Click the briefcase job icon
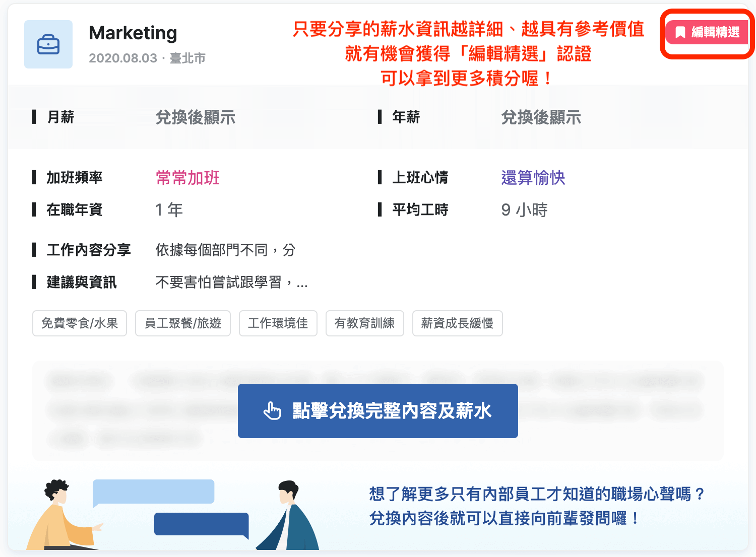This screenshot has width=756, height=557. point(48,44)
